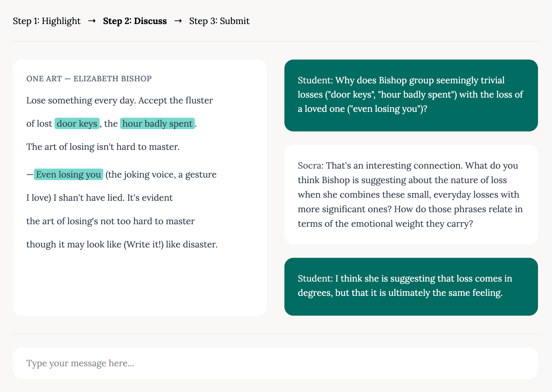The width and height of the screenshot is (552, 392).
Task: Toggle the "Even losing you" highlight
Action: pos(69,174)
